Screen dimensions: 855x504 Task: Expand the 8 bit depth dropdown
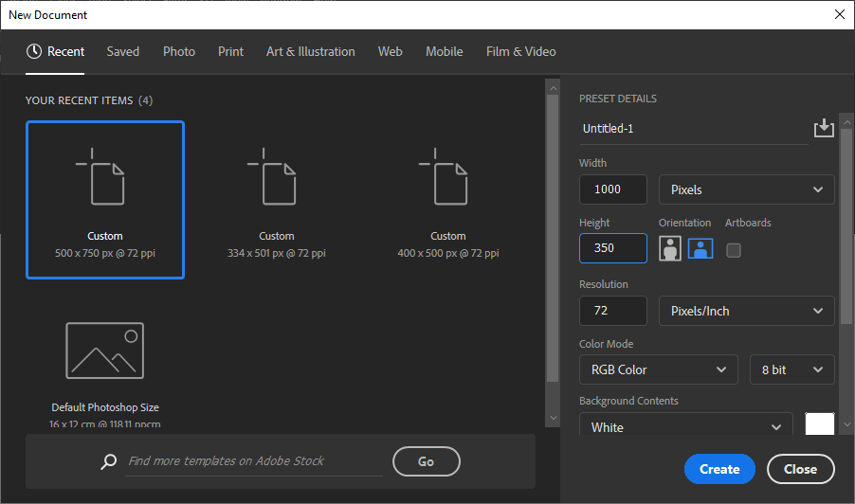coord(791,369)
